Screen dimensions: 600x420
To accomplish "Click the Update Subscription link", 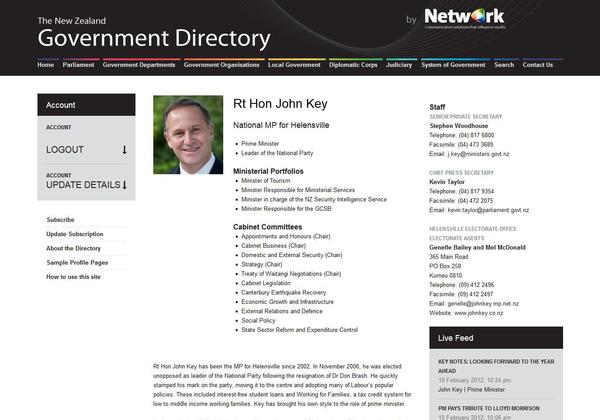I will [75, 234].
